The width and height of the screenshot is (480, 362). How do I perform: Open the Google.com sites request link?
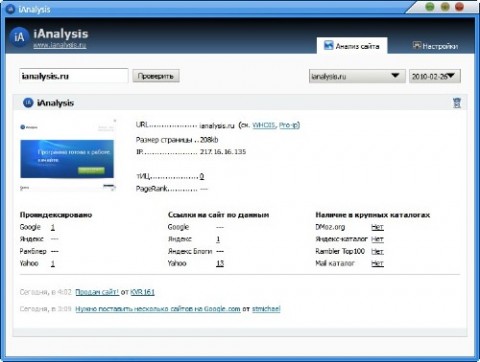(158, 309)
